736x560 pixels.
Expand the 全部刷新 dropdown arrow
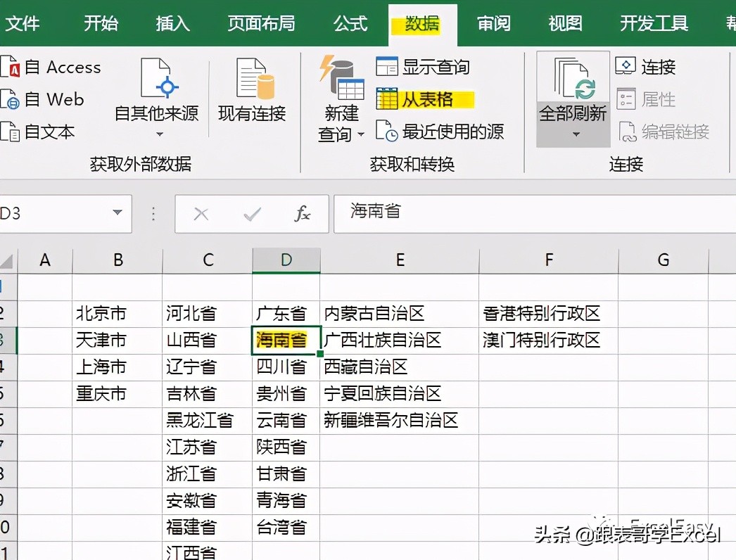(576, 134)
